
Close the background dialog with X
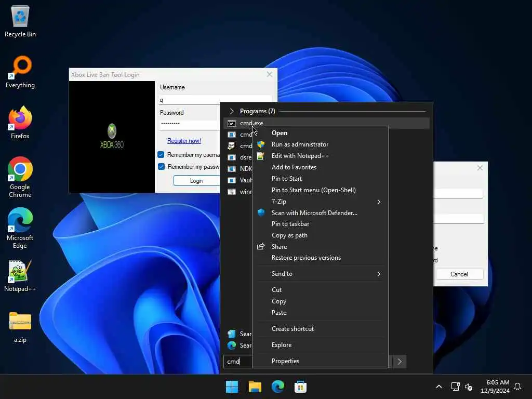[x=480, y=168]
